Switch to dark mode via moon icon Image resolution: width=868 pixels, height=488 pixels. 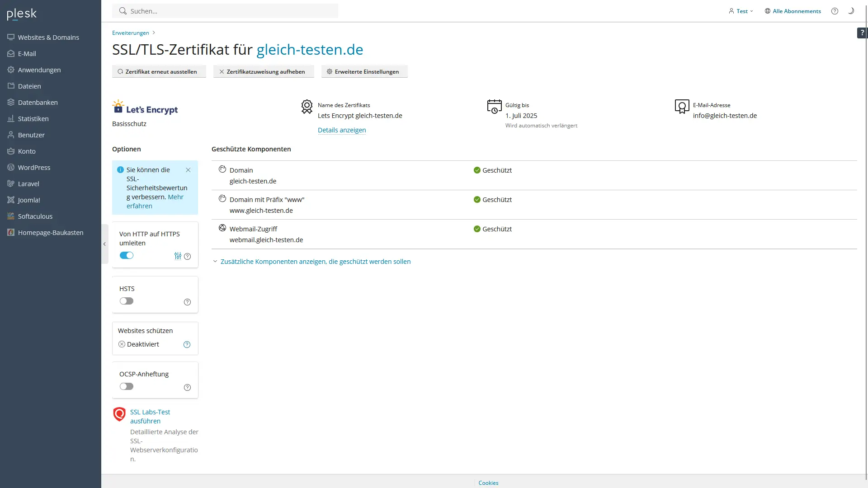point(851,10)
